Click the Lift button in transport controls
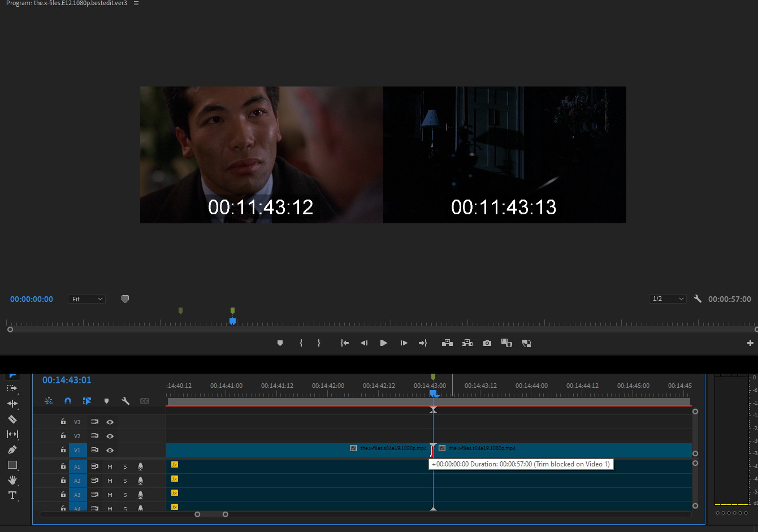Viewport: 758px width, 532px height. click(447, 343)
